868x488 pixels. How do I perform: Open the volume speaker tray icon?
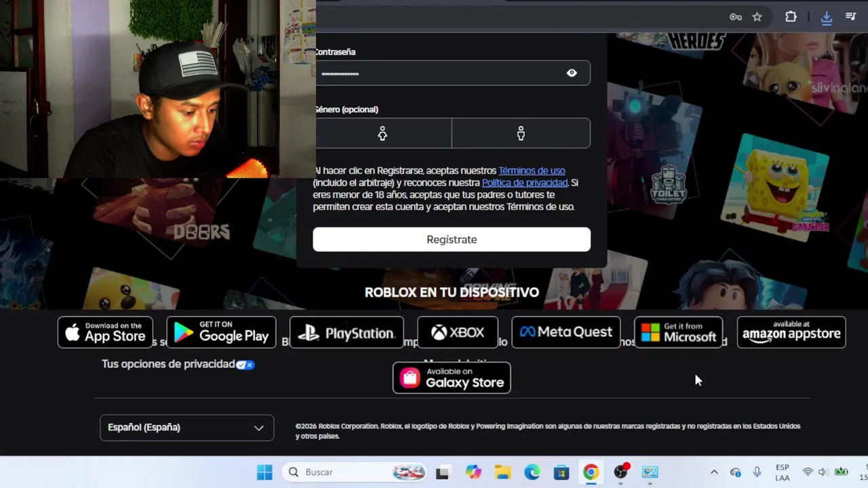click(823, 472)
